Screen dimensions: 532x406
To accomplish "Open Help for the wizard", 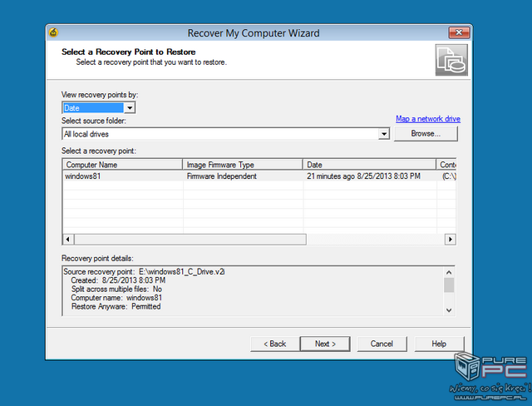I will (439, 344).
